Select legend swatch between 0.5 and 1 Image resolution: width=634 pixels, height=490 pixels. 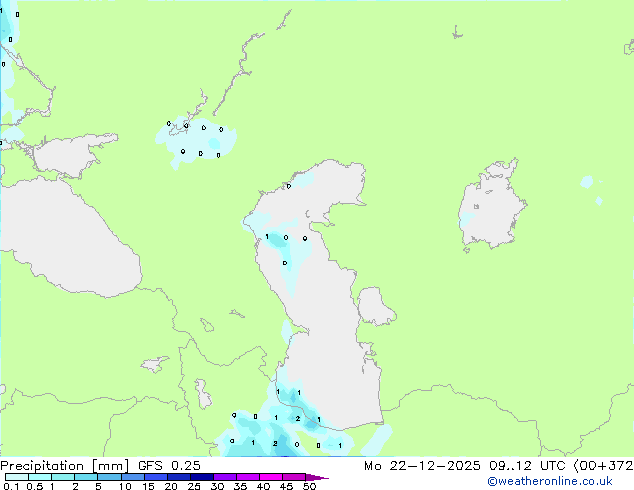pos(40,477)
